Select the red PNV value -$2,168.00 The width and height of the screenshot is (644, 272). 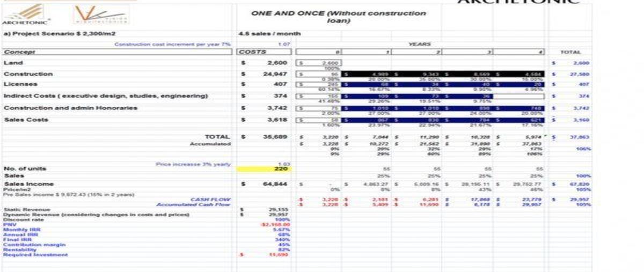click(275, 224)
